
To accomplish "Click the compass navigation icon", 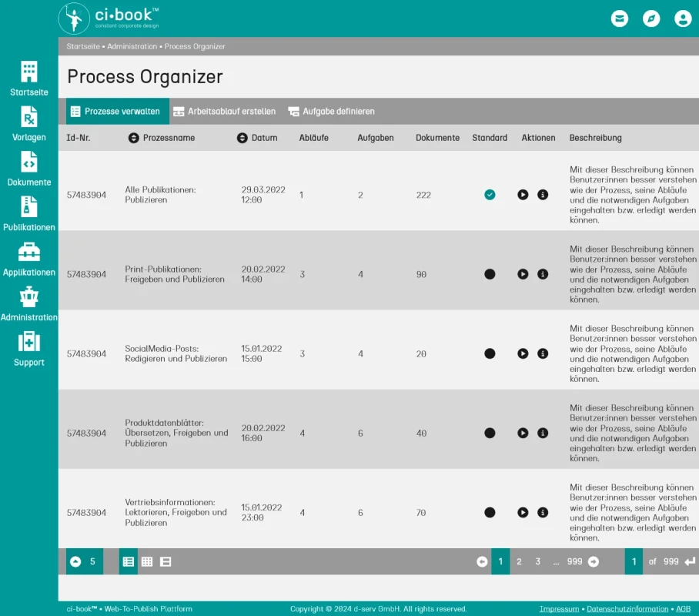I will coord(651,18).
